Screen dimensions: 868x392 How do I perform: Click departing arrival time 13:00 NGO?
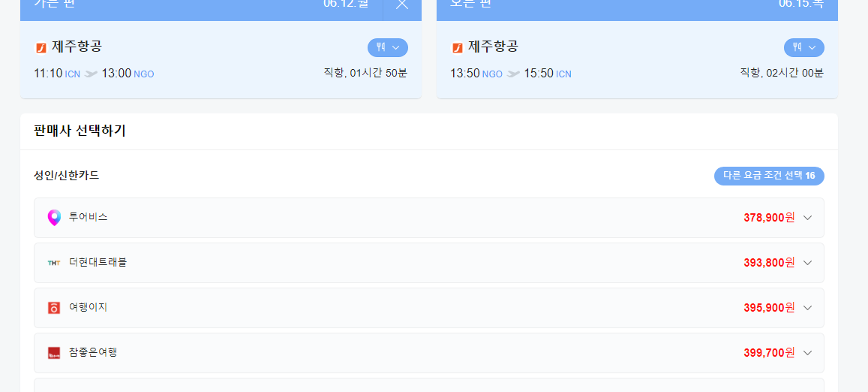click(x=128, y=73)
